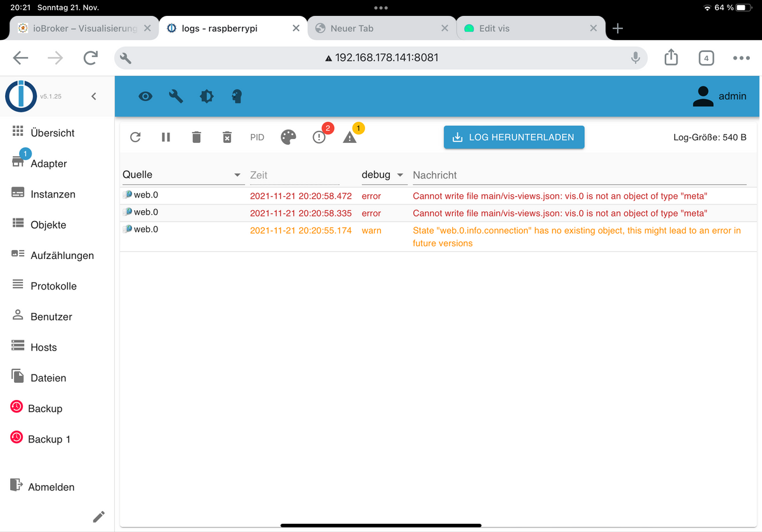Image resolution: width=762 pixels, height=532 pixels.
Task: Open tab overview showing 4 tabs
Action: click(x=705, y=58)
